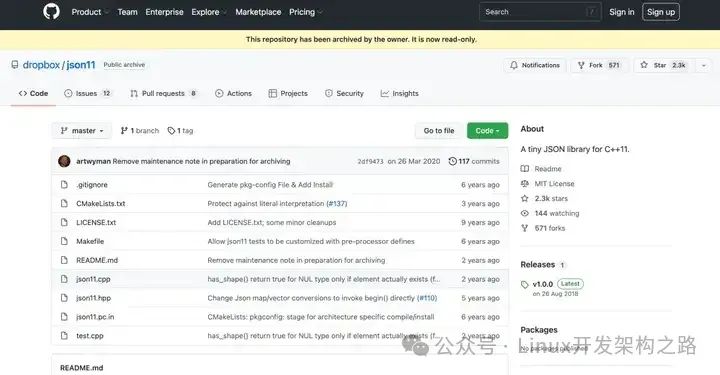Open the v1.0.0 release link
Viewport: 720px width, 375px height.
tap(543, 284)
